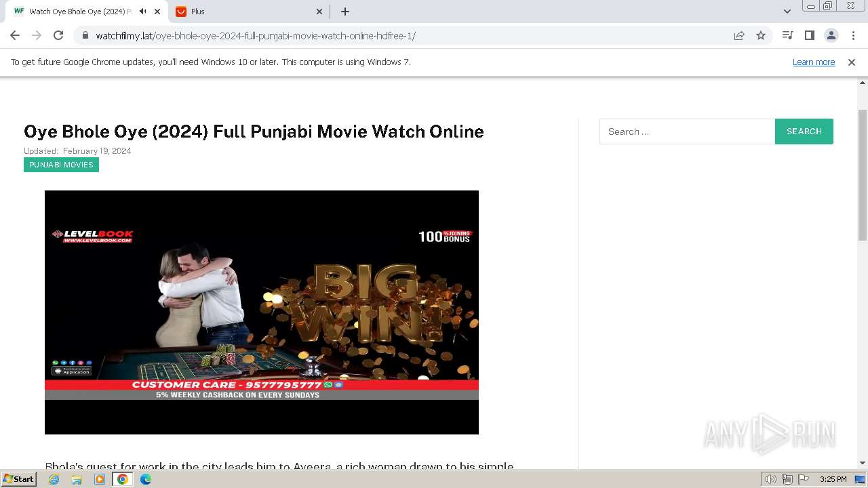The width and height of the screenshot is (868, 488).
Task: Click the Search input field
Action: [x=687, y=131]
